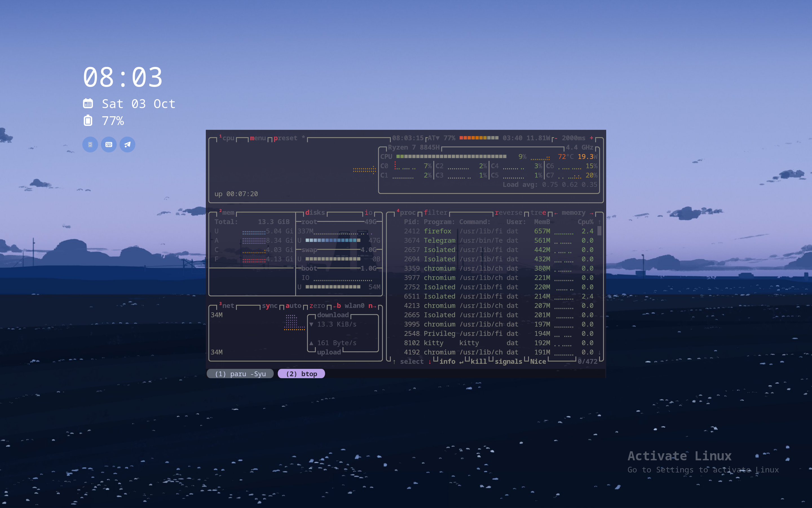Image resolution: width=812 pixels, height=508 pixels.
Task: Click the proc filter field
Action: pyautogui.click(x=436, y=213)
